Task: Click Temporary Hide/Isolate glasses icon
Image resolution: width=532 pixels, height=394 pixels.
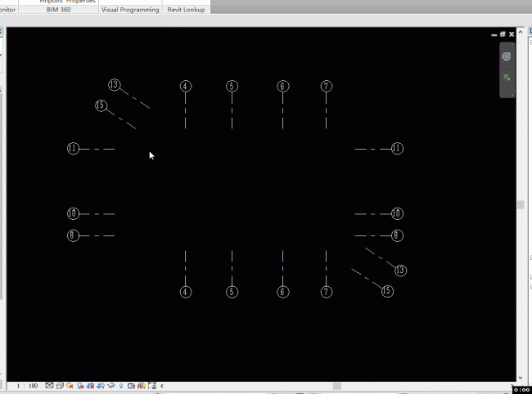Action: (110, 385)
